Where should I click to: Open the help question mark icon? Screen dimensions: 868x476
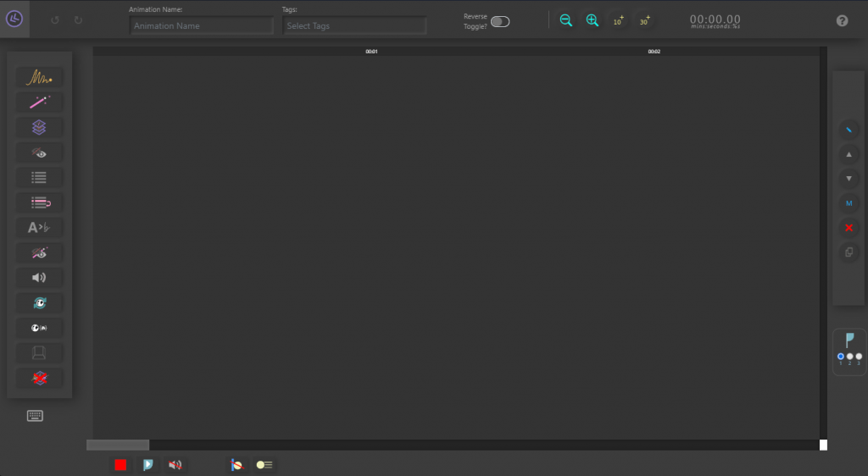click(842, 20)
